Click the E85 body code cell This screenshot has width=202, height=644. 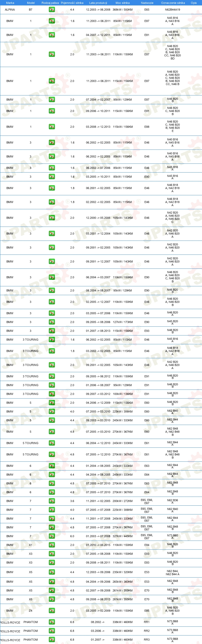pos(147,611)
